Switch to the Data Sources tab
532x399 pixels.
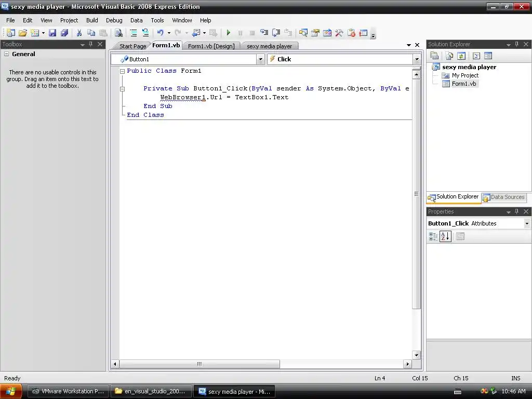[503, 197]
